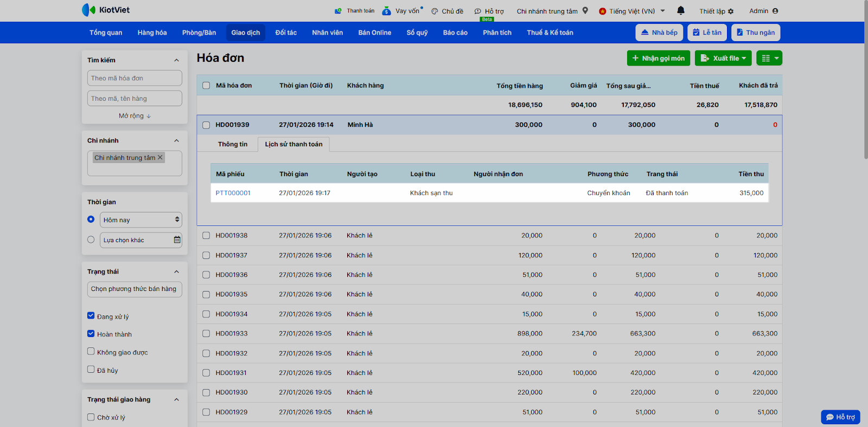Open the Báo cáo menu
This screenshot has width=868, height=427.
(455, 33)
